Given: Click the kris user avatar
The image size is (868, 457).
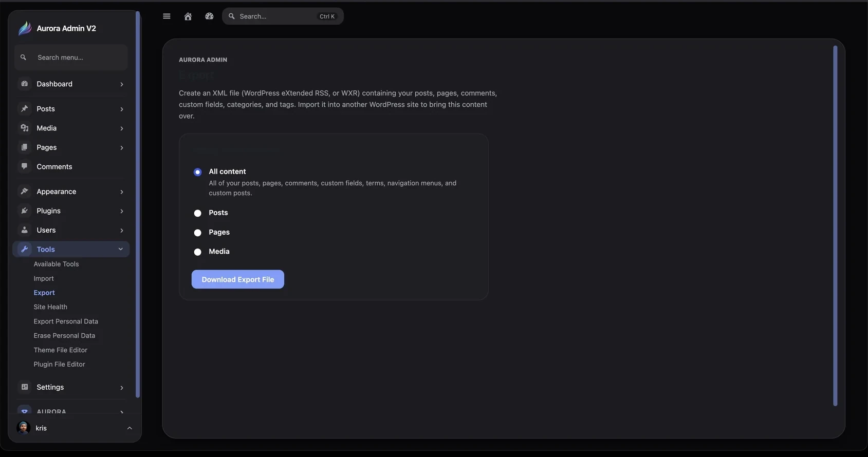Looking at the screenshot, I should [x=23, y=428].
